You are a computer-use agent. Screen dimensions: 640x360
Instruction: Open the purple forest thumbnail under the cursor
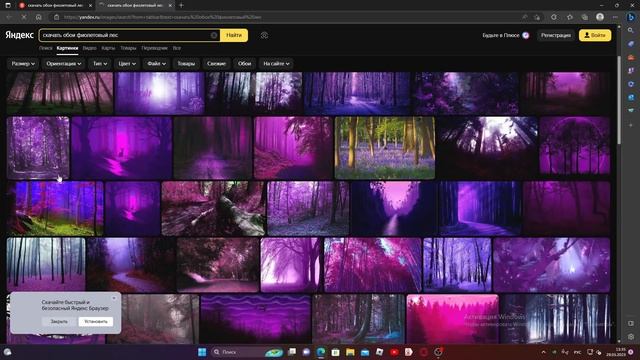38,148
